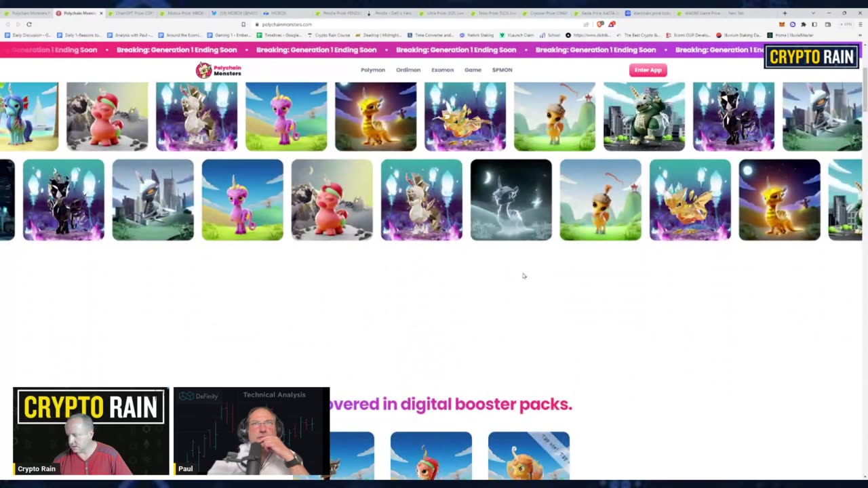
Task: Toggle the browser sidebar panel icon
Action: pos(814,24)
